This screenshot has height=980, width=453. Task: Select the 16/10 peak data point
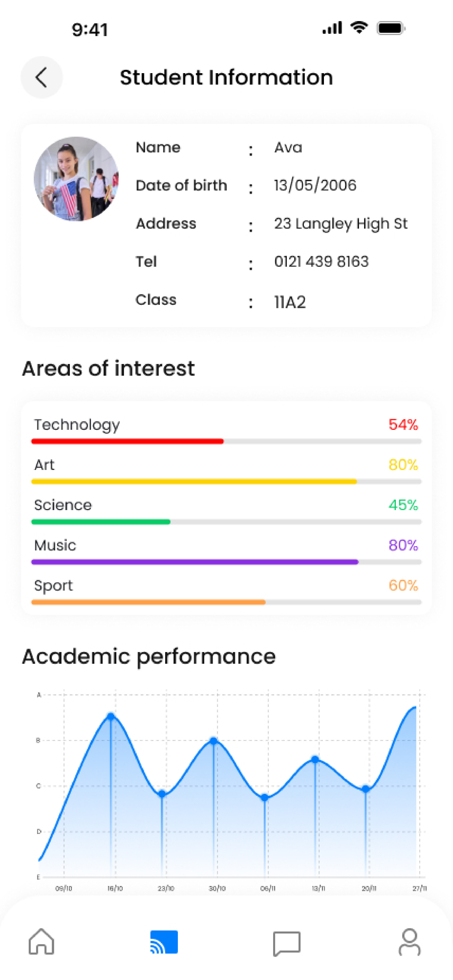(111, 716)
